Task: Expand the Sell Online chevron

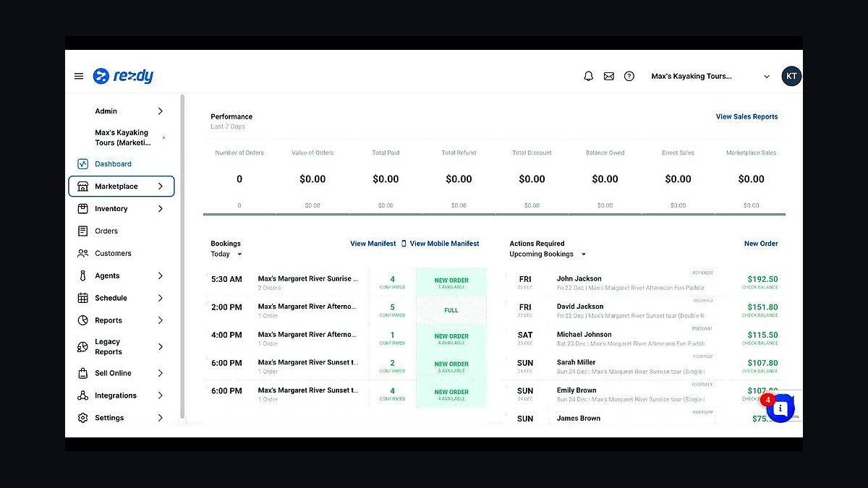Action: 160,373
